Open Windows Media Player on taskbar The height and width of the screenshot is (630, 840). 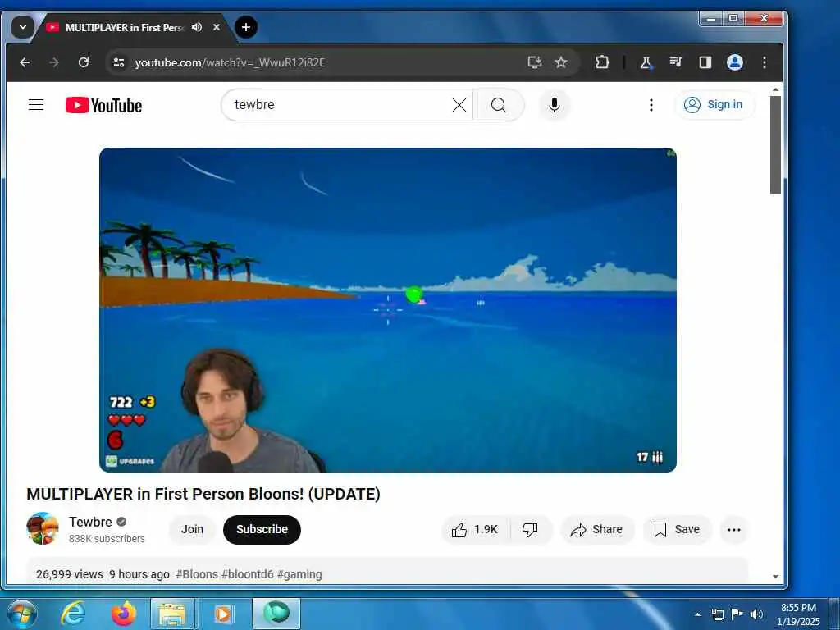coord(223,614)
